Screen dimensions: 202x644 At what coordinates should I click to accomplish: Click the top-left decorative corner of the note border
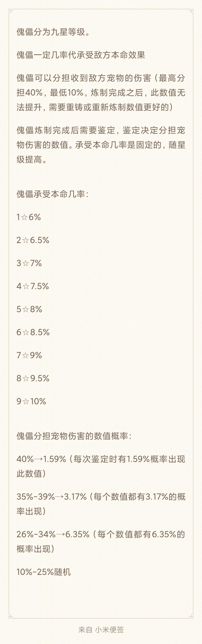pyautogui.click(x=10, y=11)
